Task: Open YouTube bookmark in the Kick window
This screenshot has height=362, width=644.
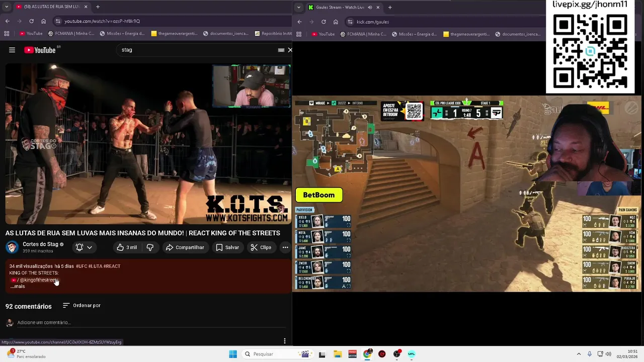Action: point(323,34)
